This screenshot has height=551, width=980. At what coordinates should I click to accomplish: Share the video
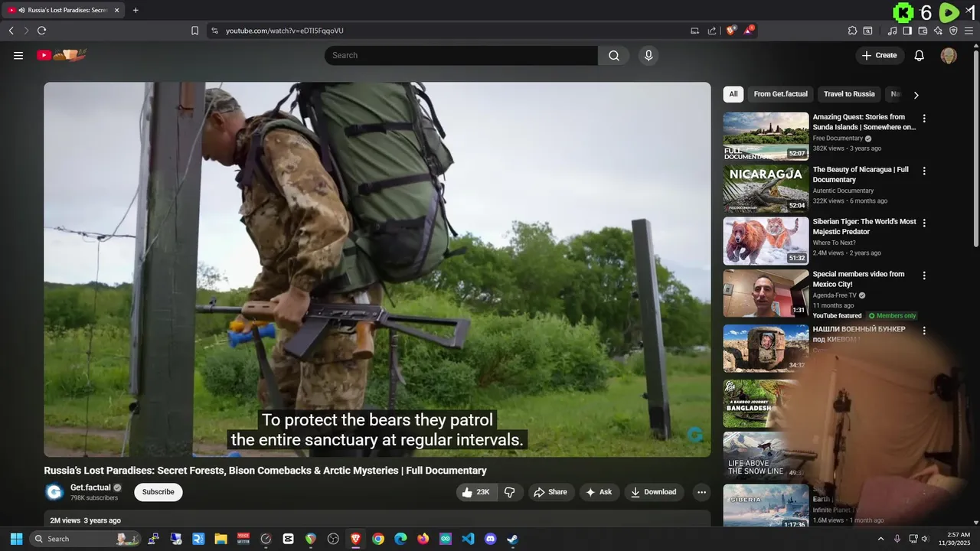coord(550,492)
